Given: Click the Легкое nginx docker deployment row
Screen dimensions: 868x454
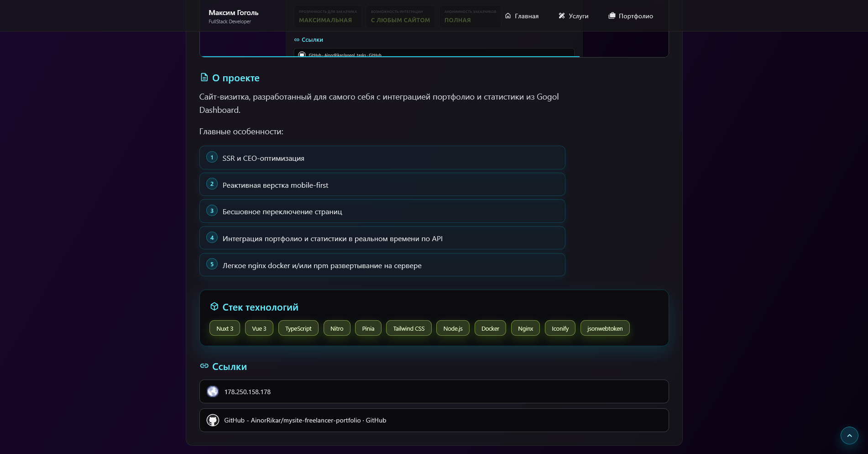Looking at the screenshot, I should click(382, 264).
